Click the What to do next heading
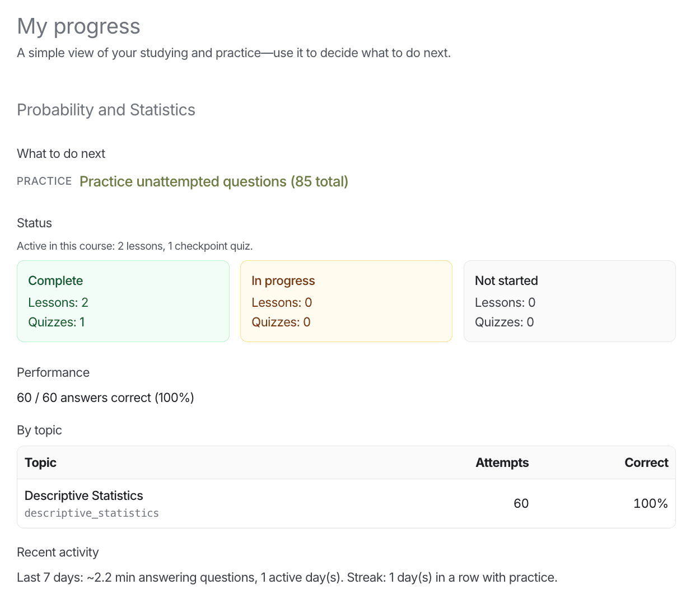The height and width of the screenshot is (608, 700). [x=61, y=153]
